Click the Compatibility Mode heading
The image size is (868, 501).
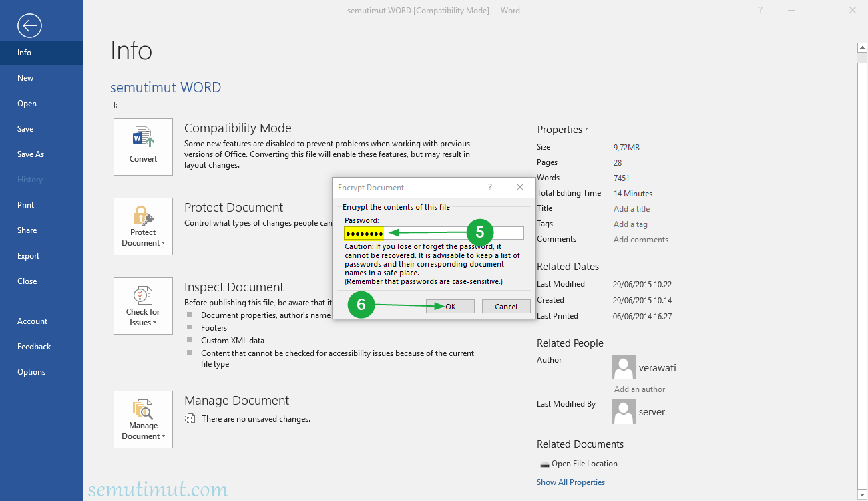[x=238, y=128]
